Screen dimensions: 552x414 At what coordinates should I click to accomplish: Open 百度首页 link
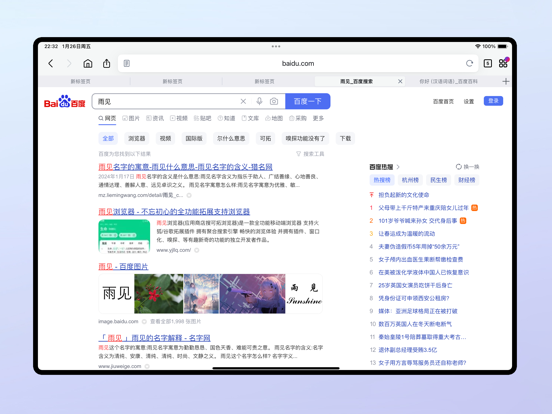[x=443, y=101]
